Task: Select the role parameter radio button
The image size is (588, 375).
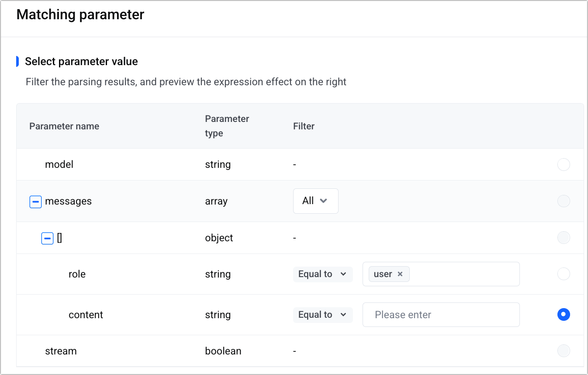Action: pyautogui.click(x=564, y=274)
